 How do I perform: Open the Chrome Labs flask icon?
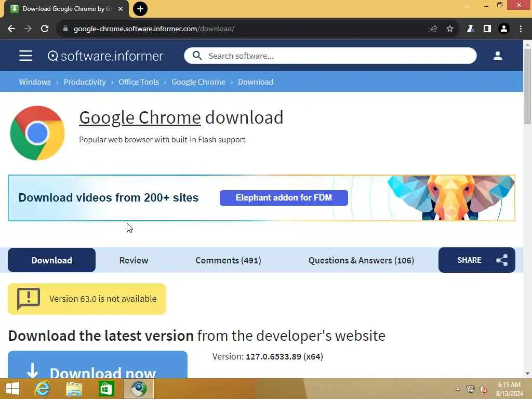click(x=470, y=29)
